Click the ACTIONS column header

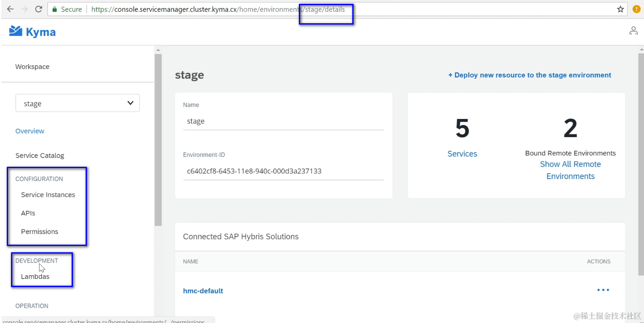point(599,261)
